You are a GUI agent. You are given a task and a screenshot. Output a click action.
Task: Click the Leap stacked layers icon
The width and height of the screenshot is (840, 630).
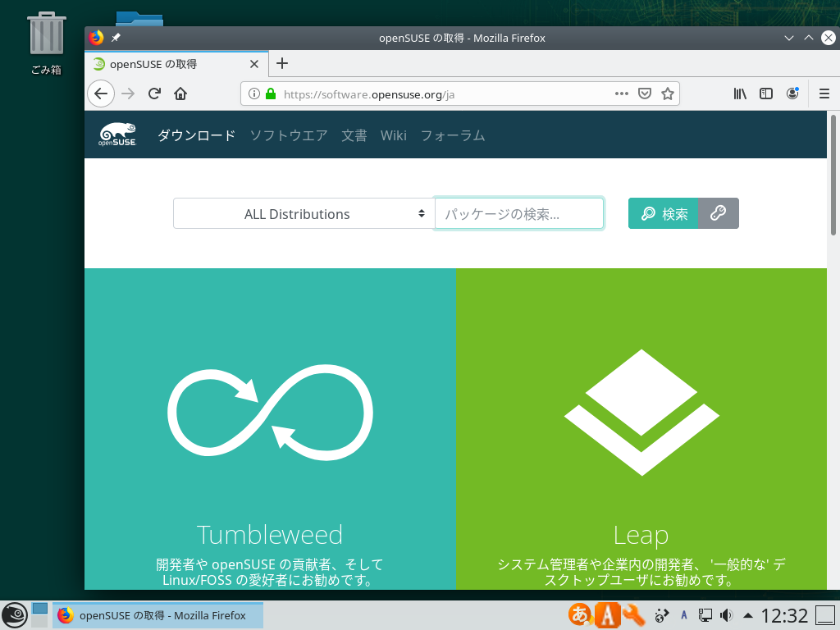click(x=641, y=412)
